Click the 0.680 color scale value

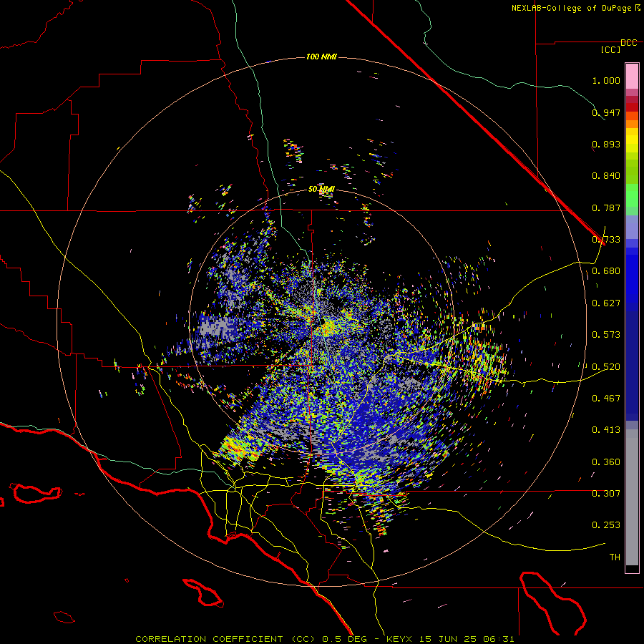606,271
